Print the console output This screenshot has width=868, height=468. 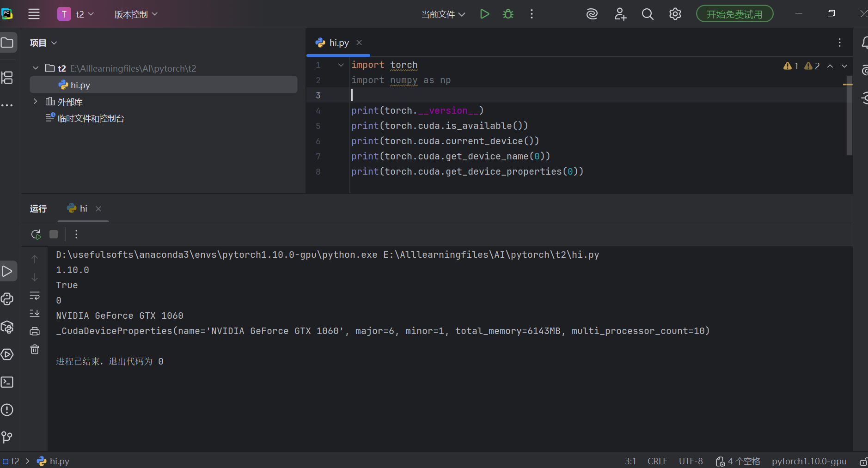tap(35, 331)
